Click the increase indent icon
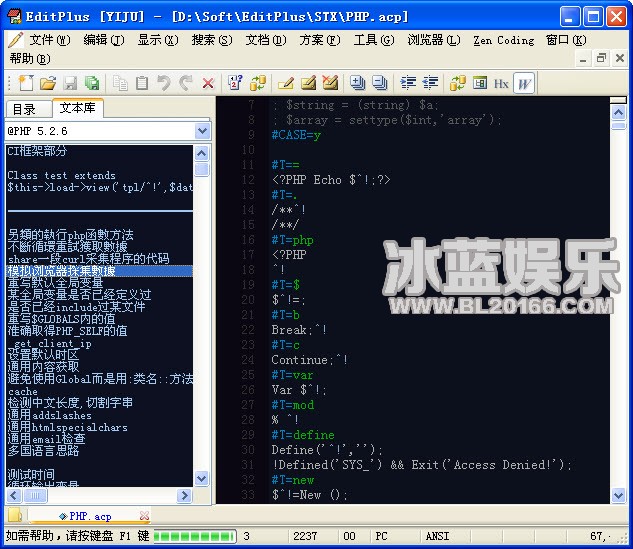This screenshot has height=549, width=633. pyautogui.click(x=408, y=83)
